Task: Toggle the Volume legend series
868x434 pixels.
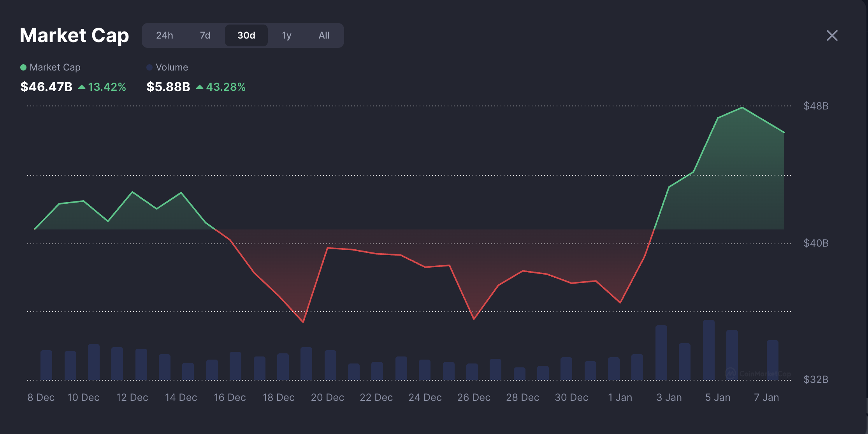Action: pyautogui.click(x=172, y=67)
